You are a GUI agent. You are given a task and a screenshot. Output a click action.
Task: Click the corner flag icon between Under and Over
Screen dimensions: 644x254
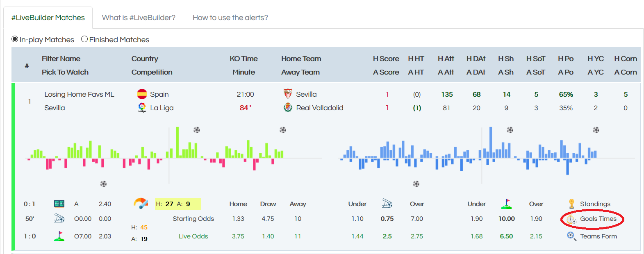(507, 204)
